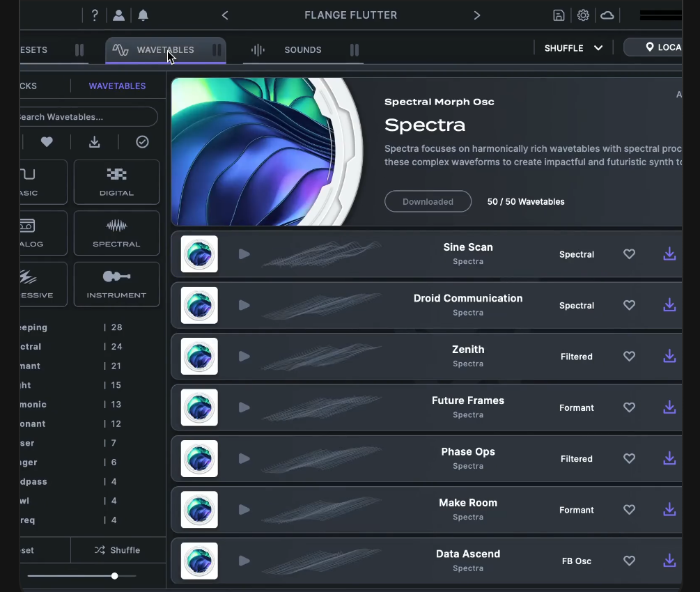
Task: Switch to the SOUNDS tab
Action: click(302, 49)
